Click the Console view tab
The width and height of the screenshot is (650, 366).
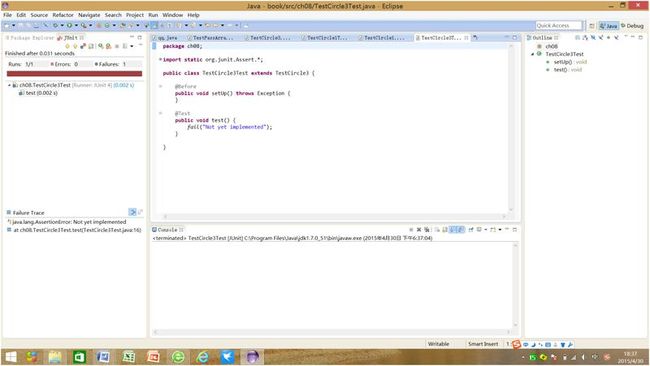167,229
